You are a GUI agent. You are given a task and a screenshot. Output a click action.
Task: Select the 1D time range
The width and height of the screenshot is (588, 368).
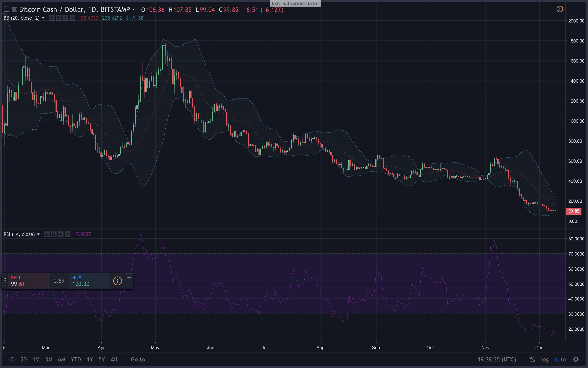pyautogui.click(x=11, y=359)
